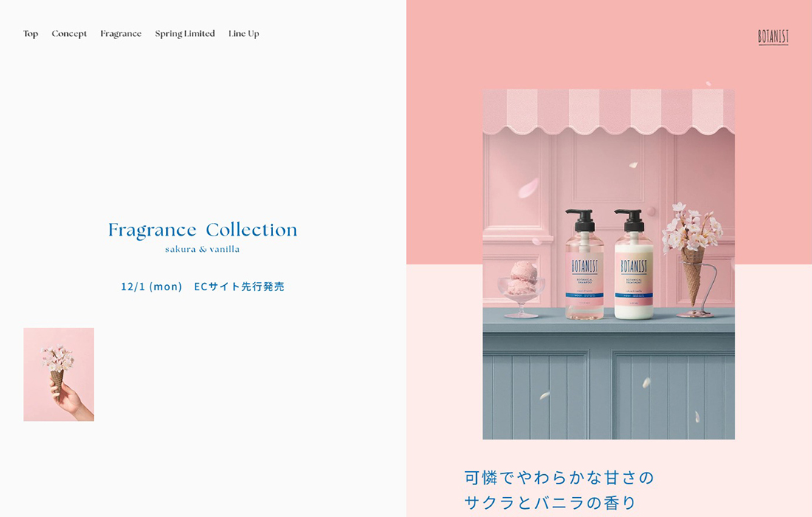This screenshot has width=812, height=517.
Task: Click the main product photo of shampoo bottles
Action: (x=608, y=262)
